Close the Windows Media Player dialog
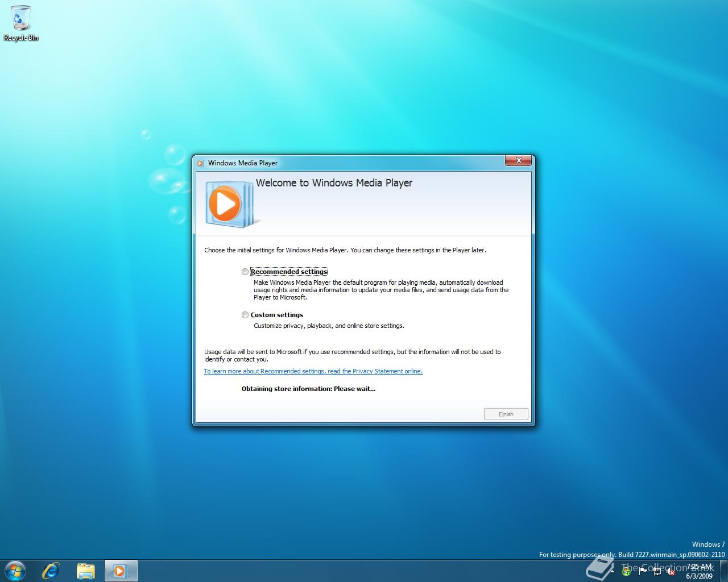Screen dimensions: 728x582 point(519,161)
